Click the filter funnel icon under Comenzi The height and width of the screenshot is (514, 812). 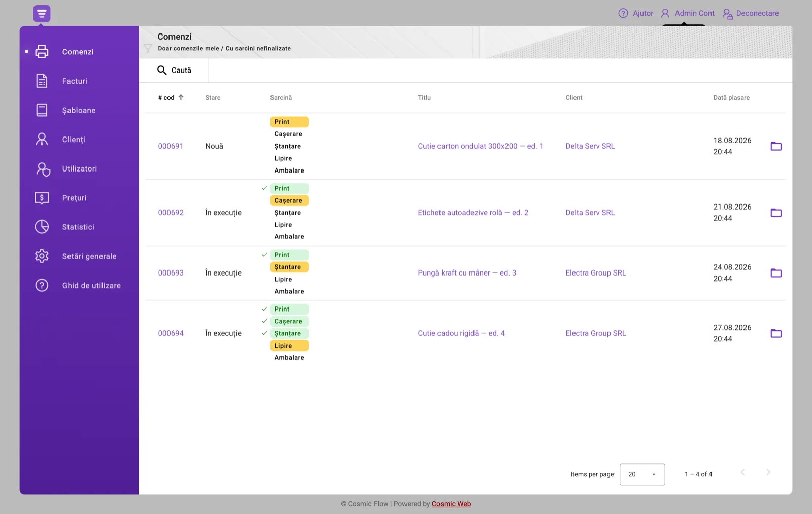[x=148, y=48]
